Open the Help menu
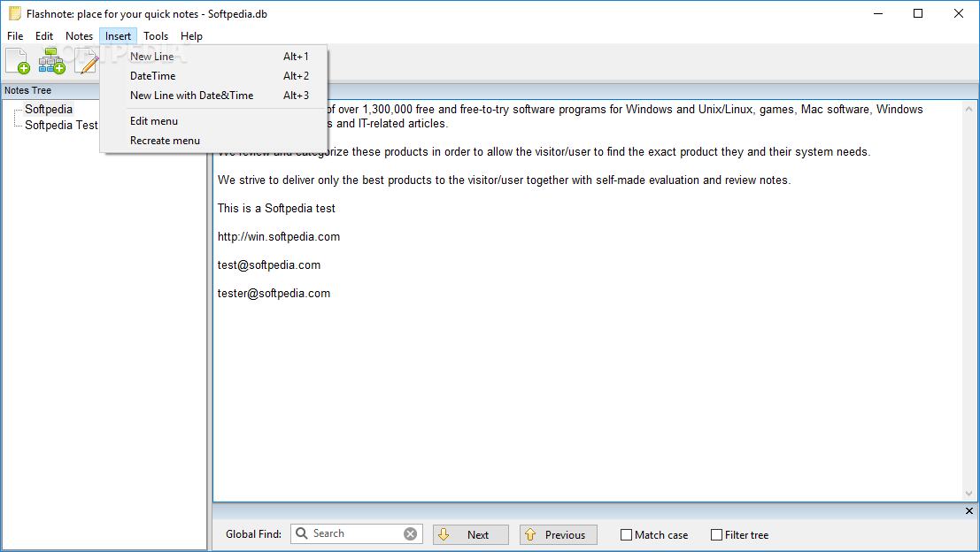This screenshot has height=552, width=980. (191, 36)
